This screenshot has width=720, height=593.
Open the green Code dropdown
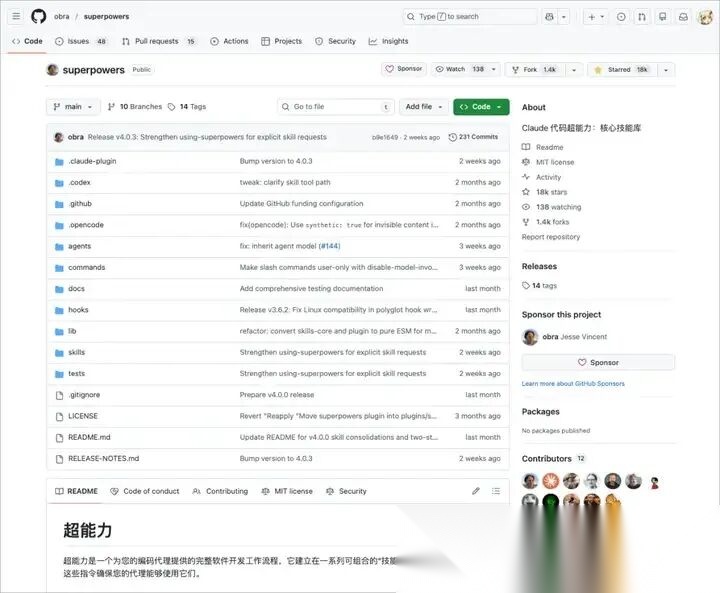481,107
